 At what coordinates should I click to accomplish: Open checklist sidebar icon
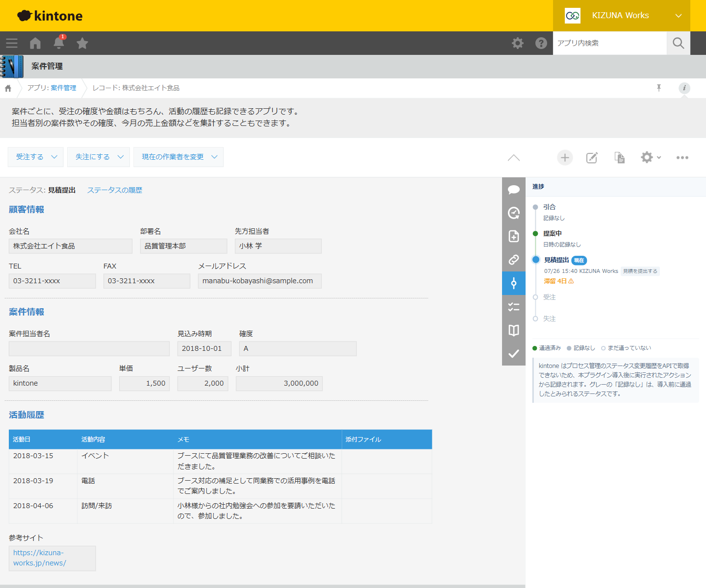pyautogui.click(x=514, y=307)
